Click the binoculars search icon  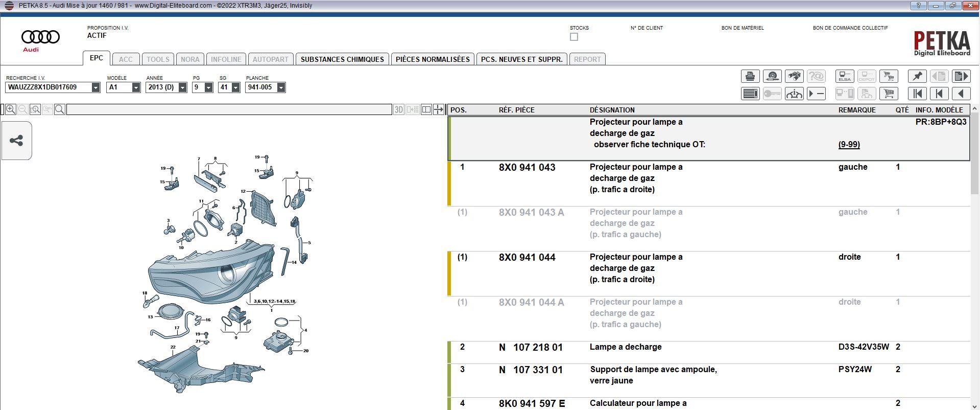click(x=794, y=76)
